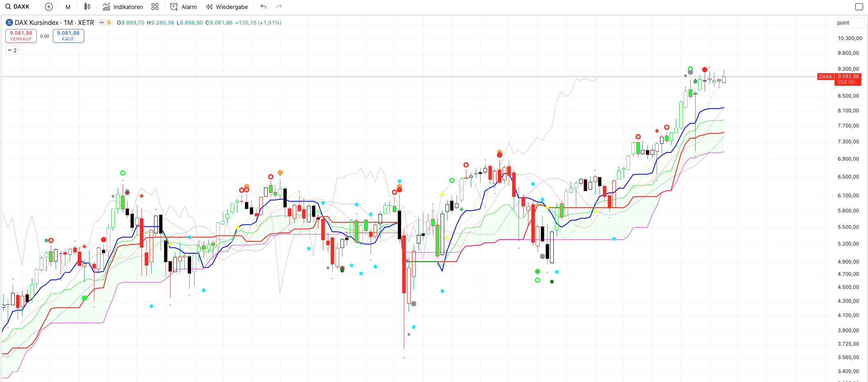
Task: Click the DAX Kursindex blue logo icon
Action: [x=9, y=23]
